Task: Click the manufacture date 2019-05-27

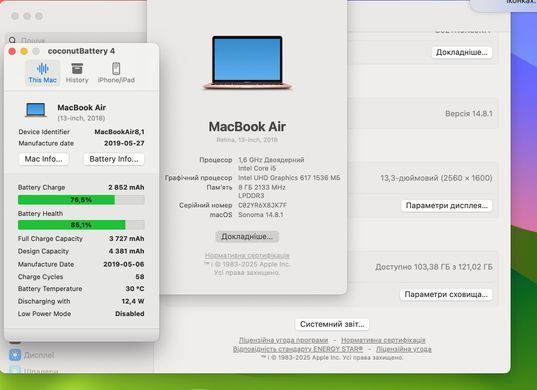Action: [124, 143]
